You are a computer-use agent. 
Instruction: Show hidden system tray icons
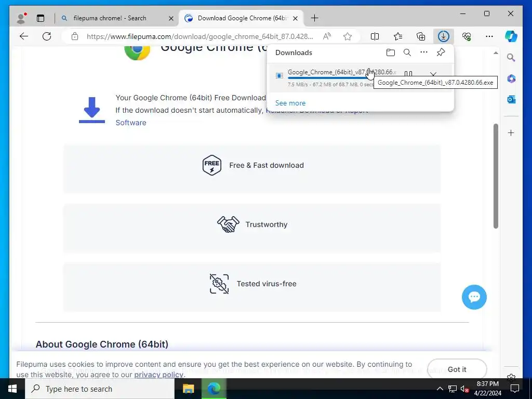coord(440,389)
